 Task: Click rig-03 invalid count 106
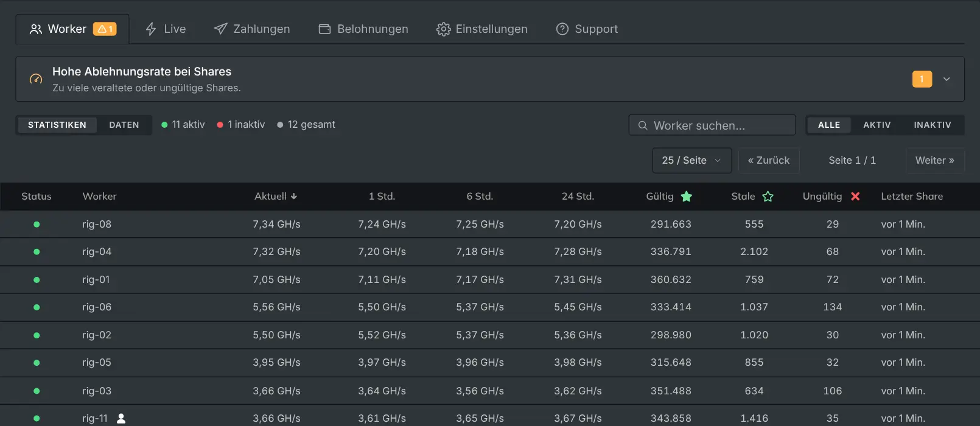pyautogui.click(x=833, y=391)
